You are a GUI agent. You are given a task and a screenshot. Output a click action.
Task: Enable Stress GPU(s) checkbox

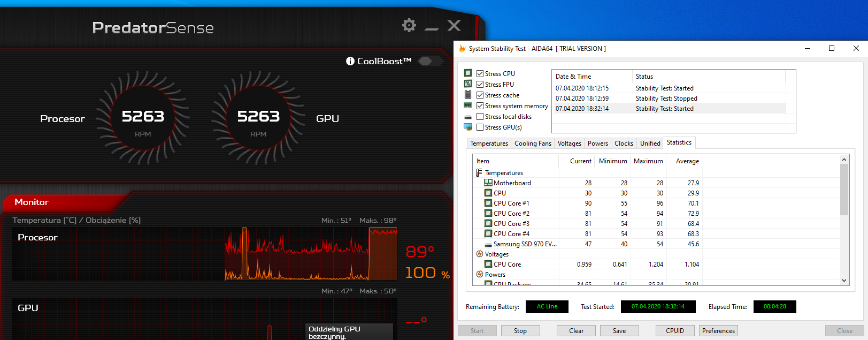[x=480, y=127]
